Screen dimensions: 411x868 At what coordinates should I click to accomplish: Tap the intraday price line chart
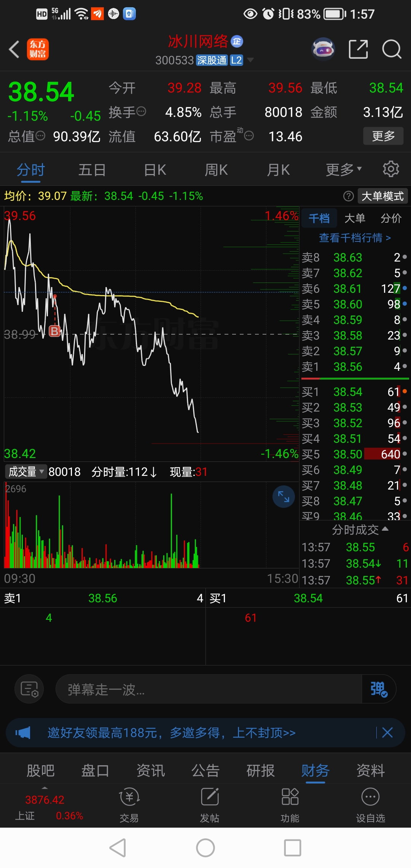151,334
